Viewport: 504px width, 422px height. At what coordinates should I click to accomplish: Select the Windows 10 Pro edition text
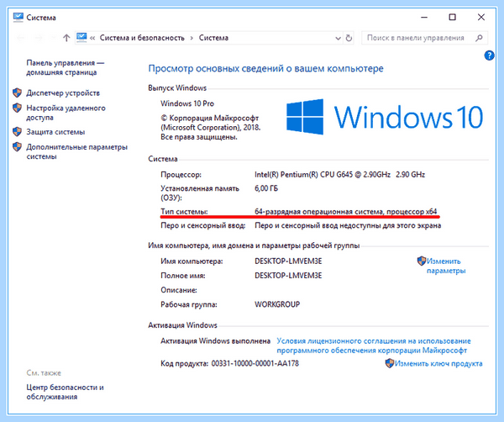click(187, 103)
